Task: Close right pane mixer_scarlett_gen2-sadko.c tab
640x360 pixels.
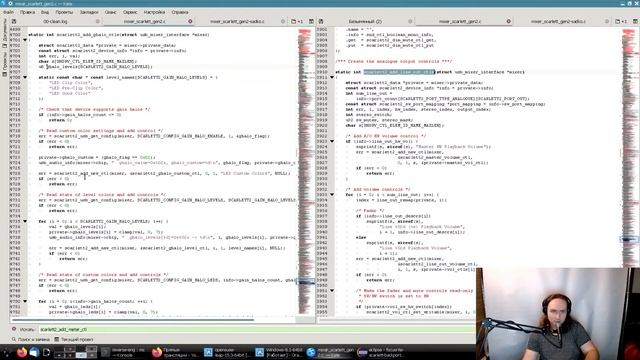Action: point(607,21)
